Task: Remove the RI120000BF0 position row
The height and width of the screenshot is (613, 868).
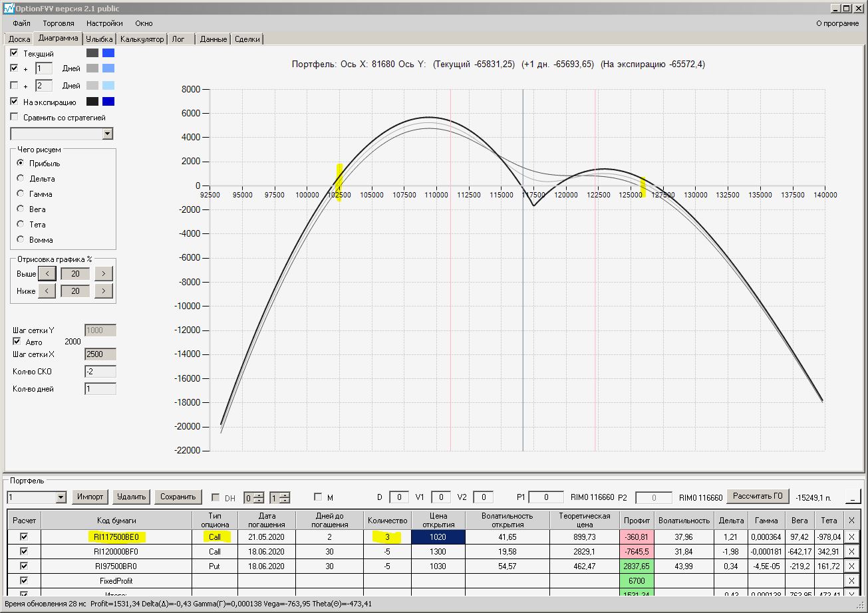Action: [851, 551]
